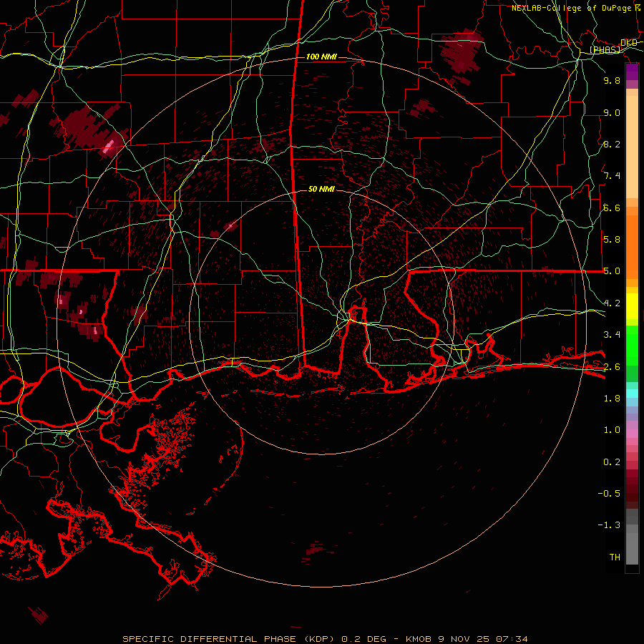Click the "TH" threshold legend label
644x644 pixels.
coord(615,557)
